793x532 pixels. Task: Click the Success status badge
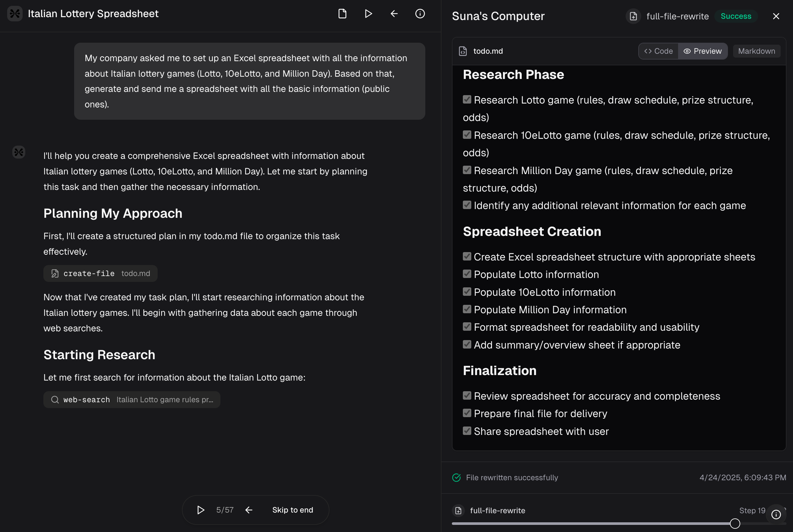(x=736, y=16)
